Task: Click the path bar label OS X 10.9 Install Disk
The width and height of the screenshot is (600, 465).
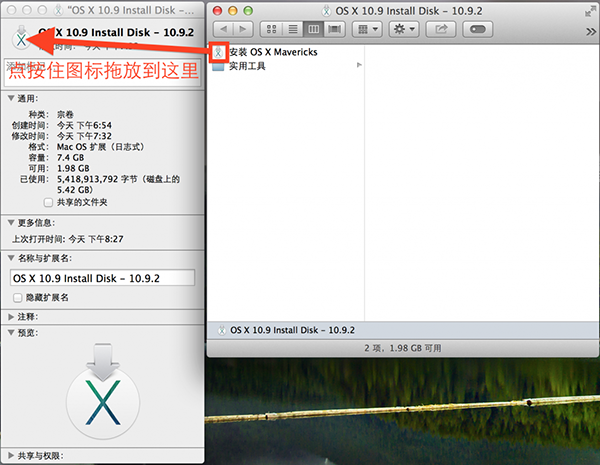Action: tap(292, 330)
